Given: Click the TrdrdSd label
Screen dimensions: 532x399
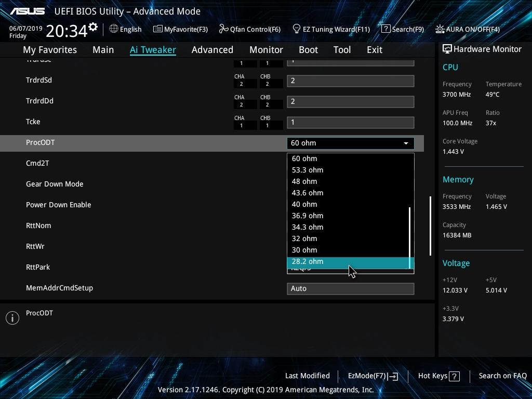Looking at the screenshot, I should point(39,80).
